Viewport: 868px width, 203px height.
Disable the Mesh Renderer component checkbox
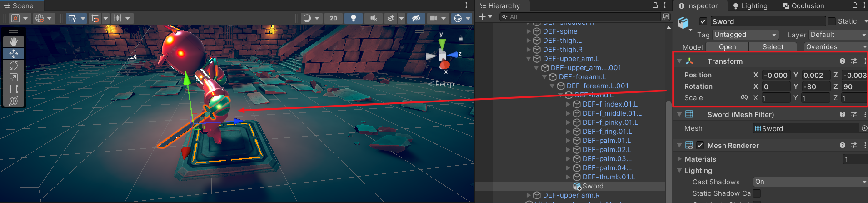(700, 145)
